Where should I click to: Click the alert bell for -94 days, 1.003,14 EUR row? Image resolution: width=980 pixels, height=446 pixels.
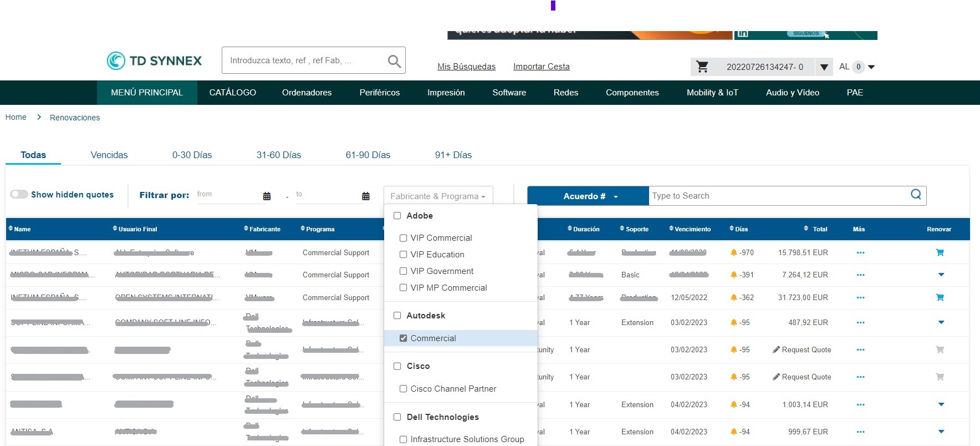(x=734, y=404)
